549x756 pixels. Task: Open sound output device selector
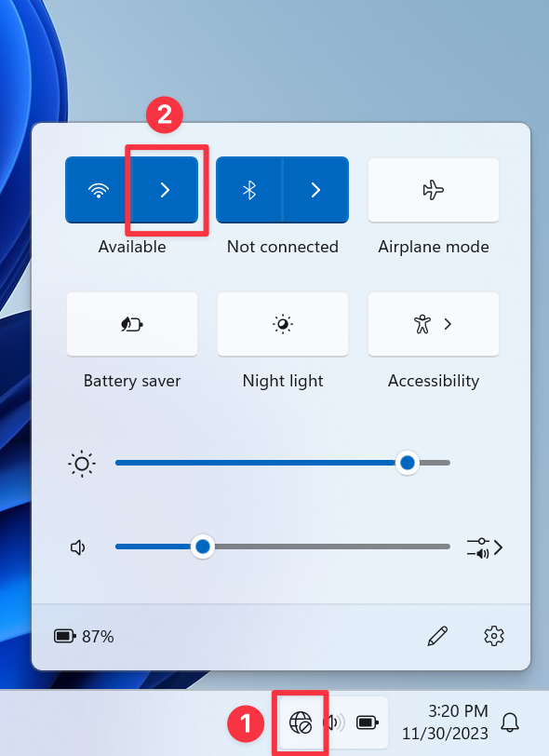point(485,548)
